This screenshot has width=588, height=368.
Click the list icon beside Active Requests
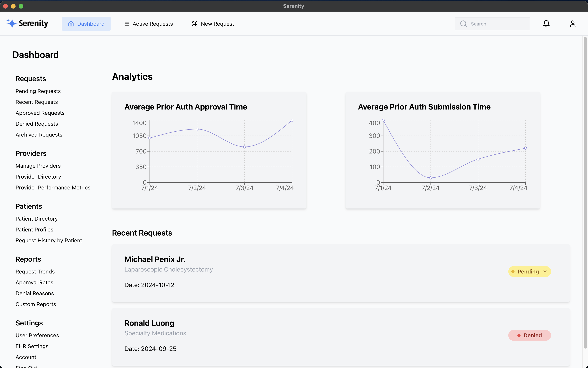[x=126, y=24]
